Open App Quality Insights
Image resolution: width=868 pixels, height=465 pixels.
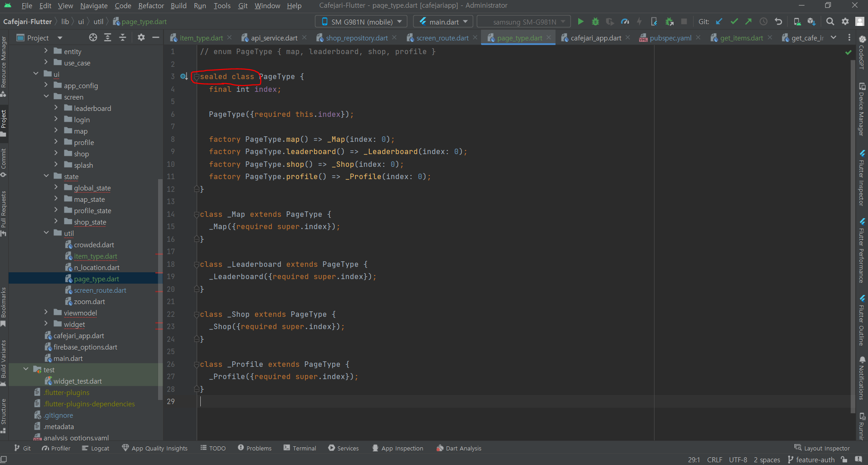pyautogui.click(x=154, y=448)
